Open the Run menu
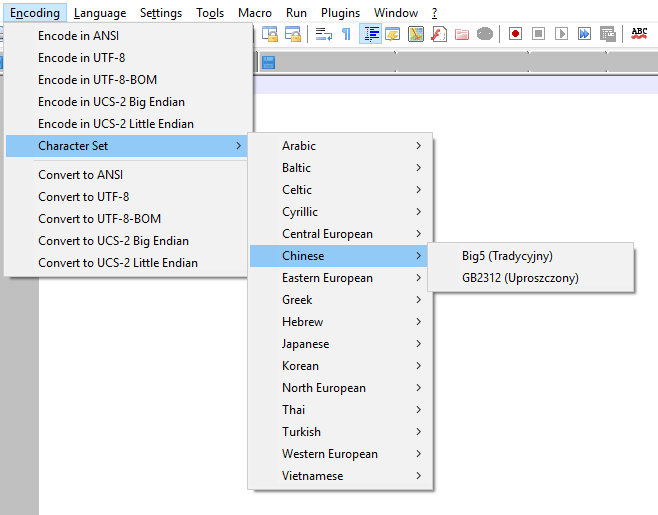The image size is (658, 515). click(x=296, y=13)
